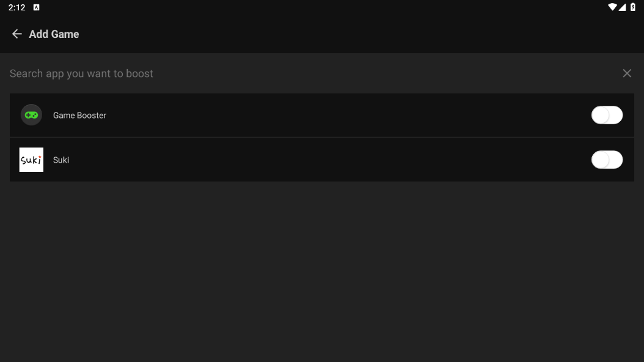Click the empty middle of the status bar
644x362 pixels.
(322, 7)
